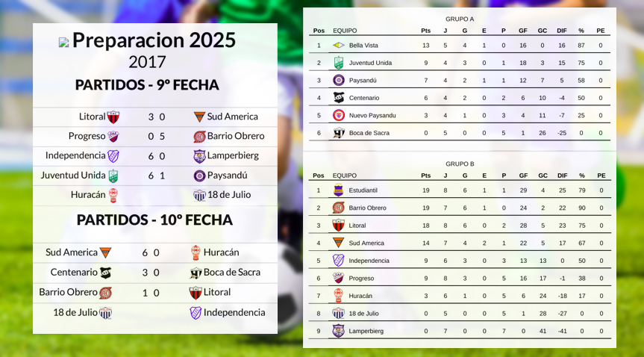Select the Pts column header in Grupo A
This screenshot has height=357, width=644.
426,31
